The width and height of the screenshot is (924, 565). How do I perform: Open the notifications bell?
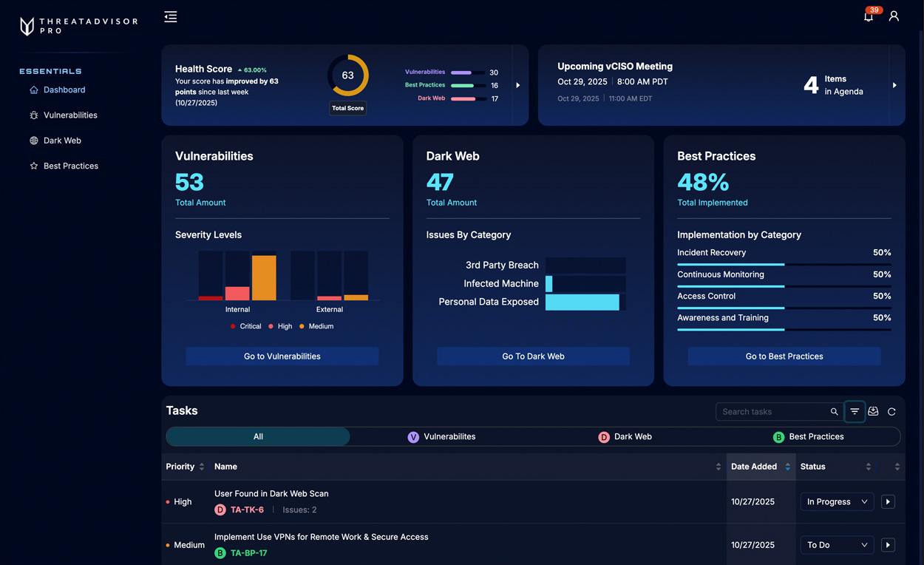(869, 16)
